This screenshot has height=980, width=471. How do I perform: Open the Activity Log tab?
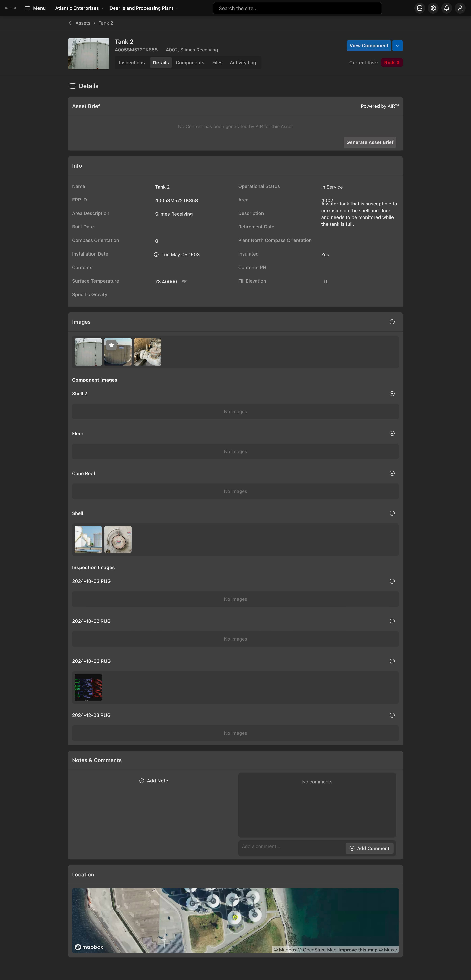(x=243, y=62)
